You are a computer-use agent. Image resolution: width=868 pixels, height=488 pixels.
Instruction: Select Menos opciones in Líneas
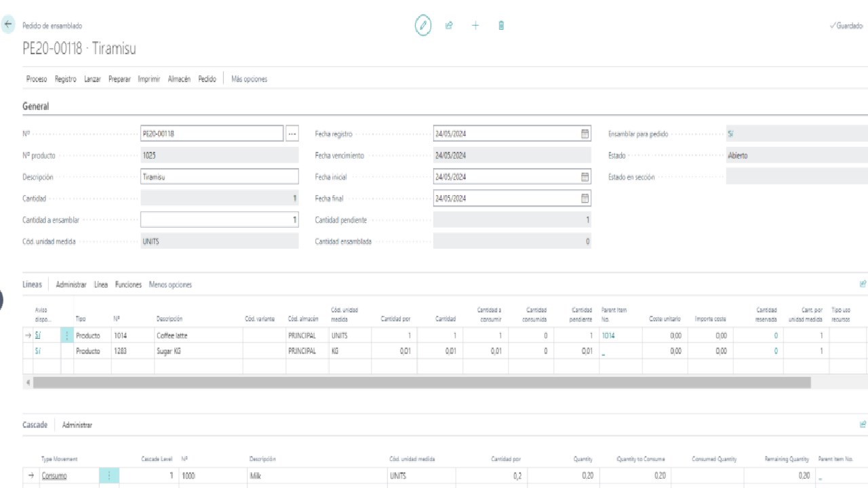point(170,285)
